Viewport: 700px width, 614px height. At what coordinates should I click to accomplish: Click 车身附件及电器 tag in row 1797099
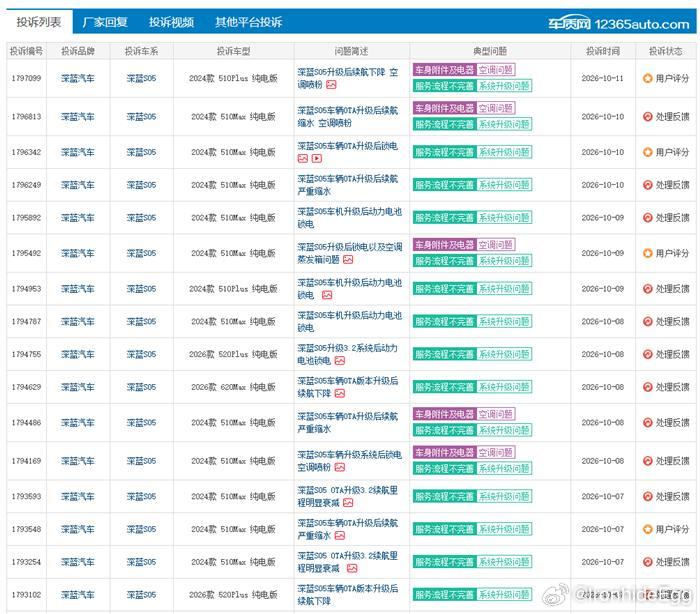[x=445, y=70]
